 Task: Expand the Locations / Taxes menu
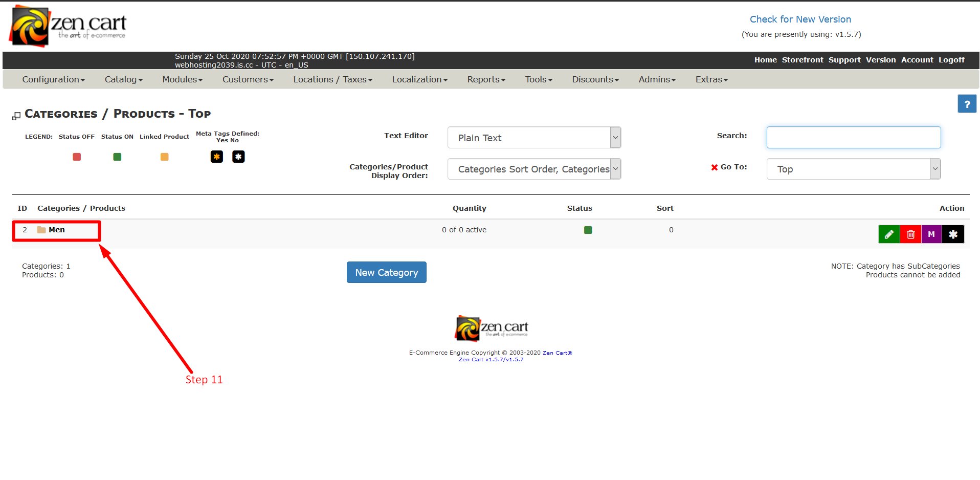pos(333,79)
